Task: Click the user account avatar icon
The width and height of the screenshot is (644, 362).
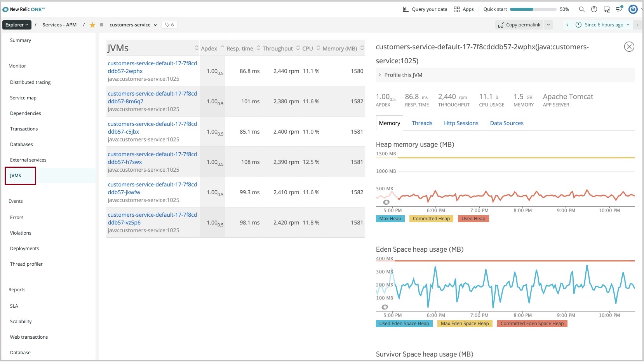Action: point(633,9)
